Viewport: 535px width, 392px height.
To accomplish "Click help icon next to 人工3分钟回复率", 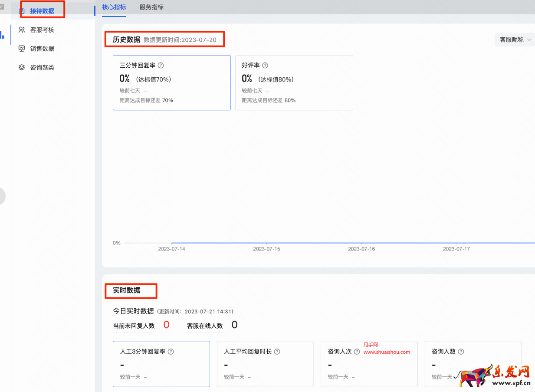I will coord(171,352).
